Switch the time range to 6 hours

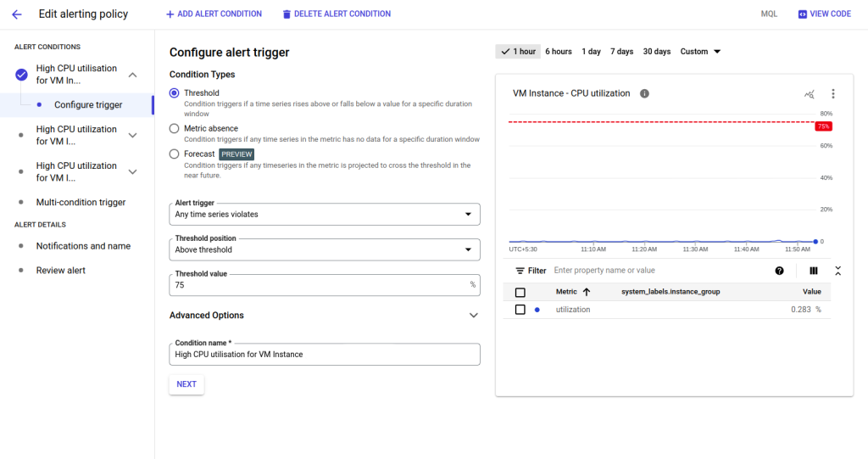click(x=558, y=52)
